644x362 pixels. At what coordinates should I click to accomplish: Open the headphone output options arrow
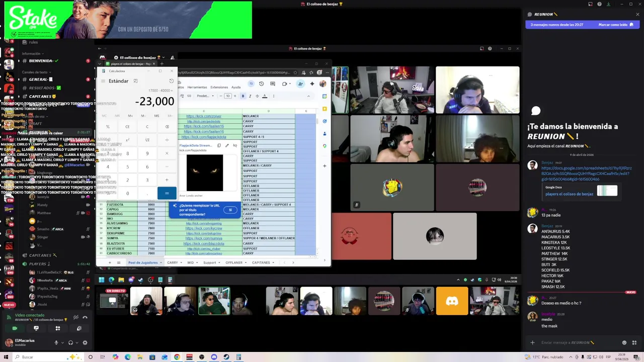[77, 343]
